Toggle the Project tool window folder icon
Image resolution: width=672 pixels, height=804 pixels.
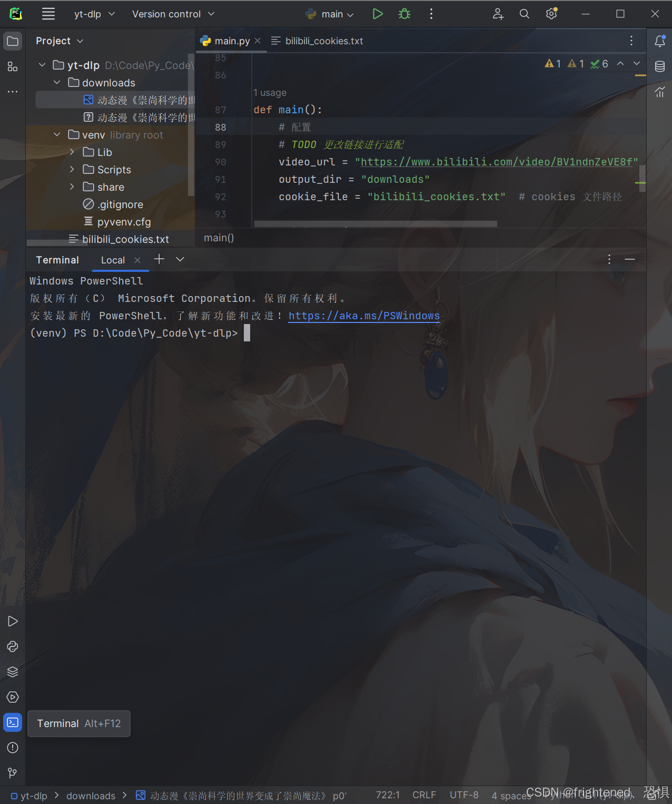(13, 42)
